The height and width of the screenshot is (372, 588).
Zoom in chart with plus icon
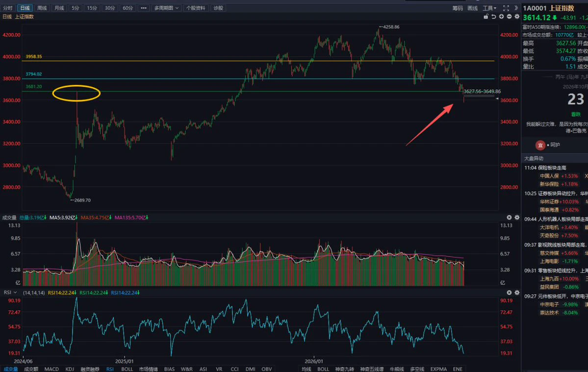pos(501,17)
